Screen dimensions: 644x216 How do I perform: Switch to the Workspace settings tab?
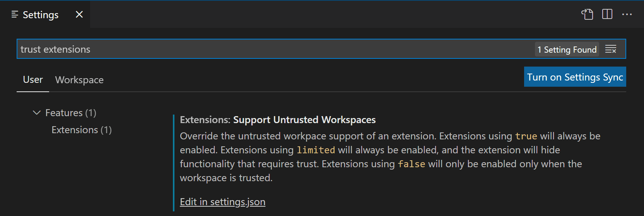tap(79, 80)
